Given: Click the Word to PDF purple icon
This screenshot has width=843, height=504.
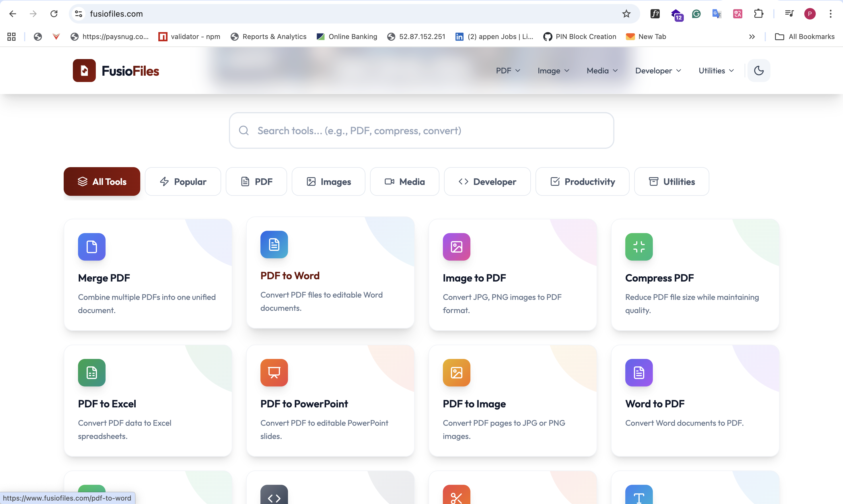Looking at the screenshot, I should click(x=639, y=373).
